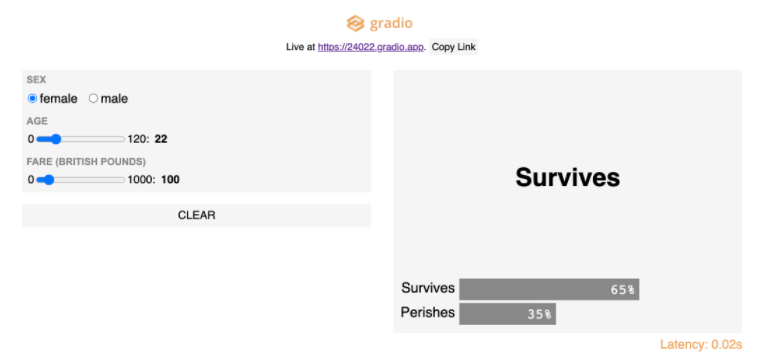Click the Copy Link button
767x363 pixels.
pyautogui.click(x=453, y=47)
